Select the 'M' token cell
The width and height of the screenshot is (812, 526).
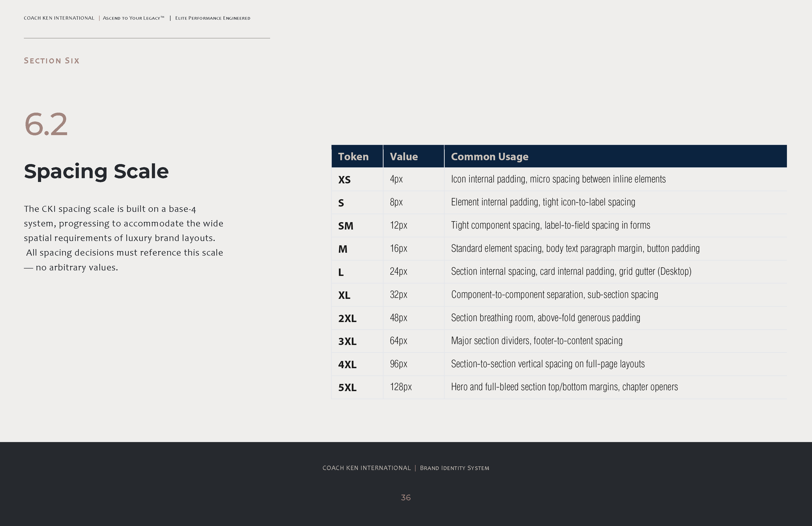pyautogui.click(x=357, y=249)
